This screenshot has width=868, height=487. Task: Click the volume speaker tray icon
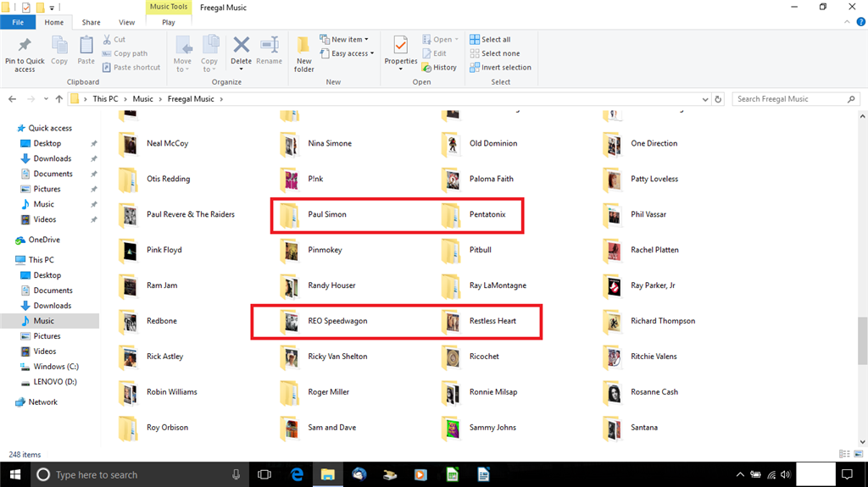(785, 474)
